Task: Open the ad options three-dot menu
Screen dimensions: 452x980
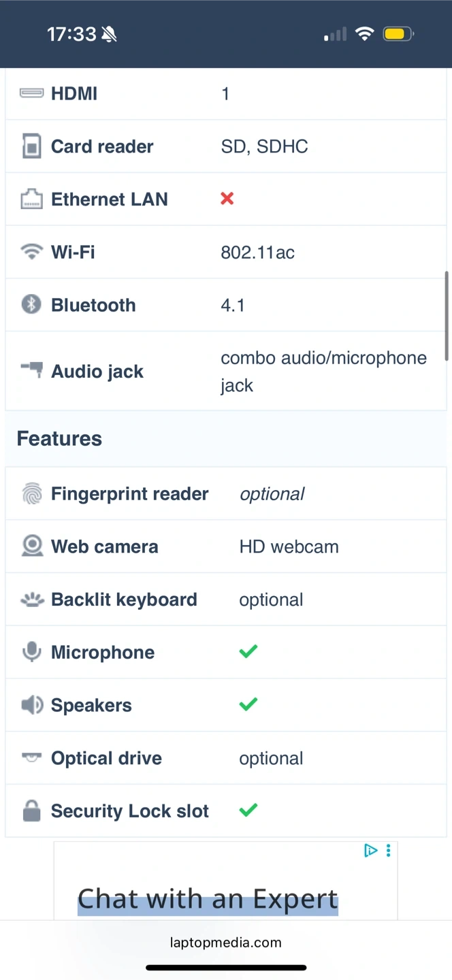Action: 388,850
